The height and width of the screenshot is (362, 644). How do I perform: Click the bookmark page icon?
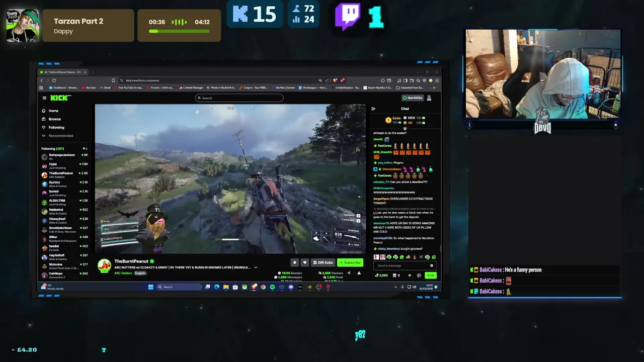click(114, 80)
